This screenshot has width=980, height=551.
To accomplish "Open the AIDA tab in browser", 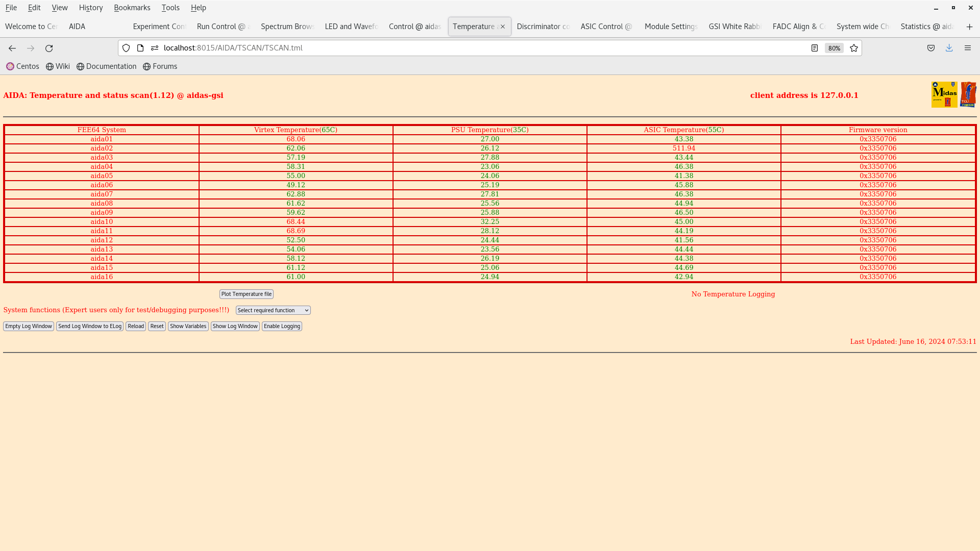I will click(x=77, y=26).
